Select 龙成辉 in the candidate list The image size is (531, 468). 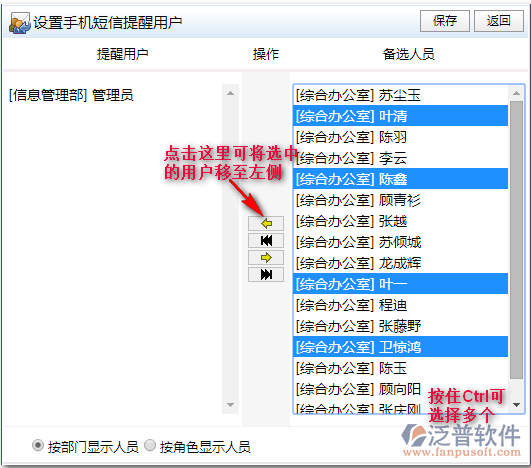click(x=400, y=263)
